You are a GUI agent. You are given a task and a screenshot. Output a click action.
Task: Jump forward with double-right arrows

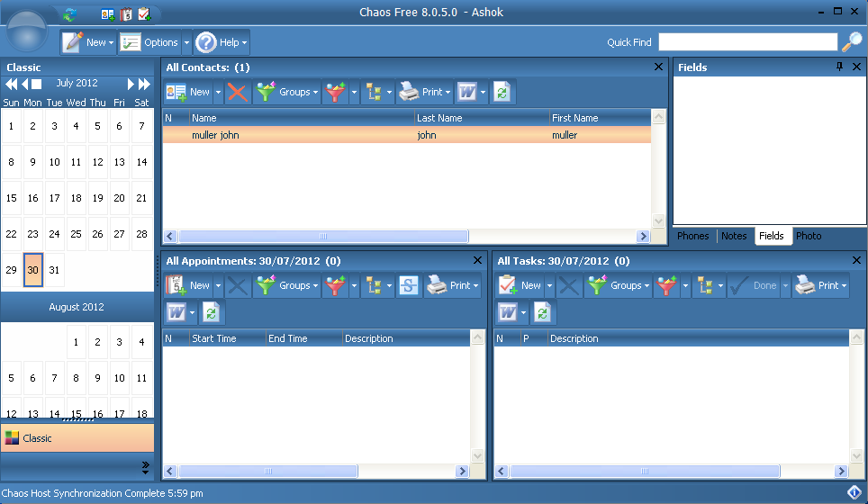point(144,84)
